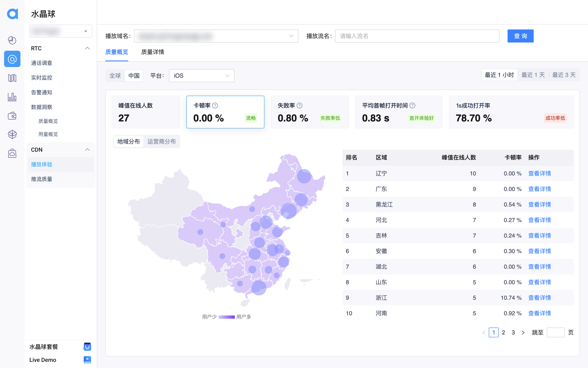
Task: Select the 中国 region view
Action: [x=134, y=76]
